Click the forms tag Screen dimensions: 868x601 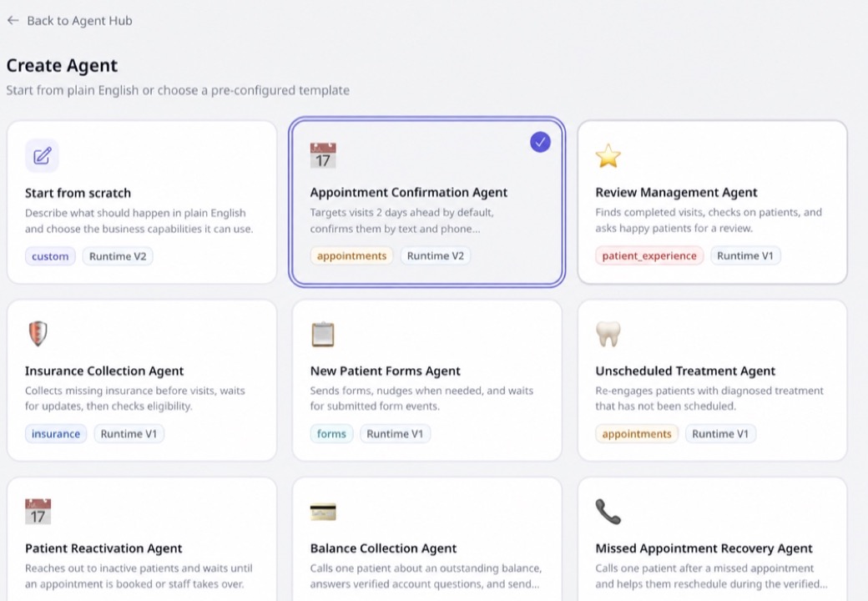331,434
